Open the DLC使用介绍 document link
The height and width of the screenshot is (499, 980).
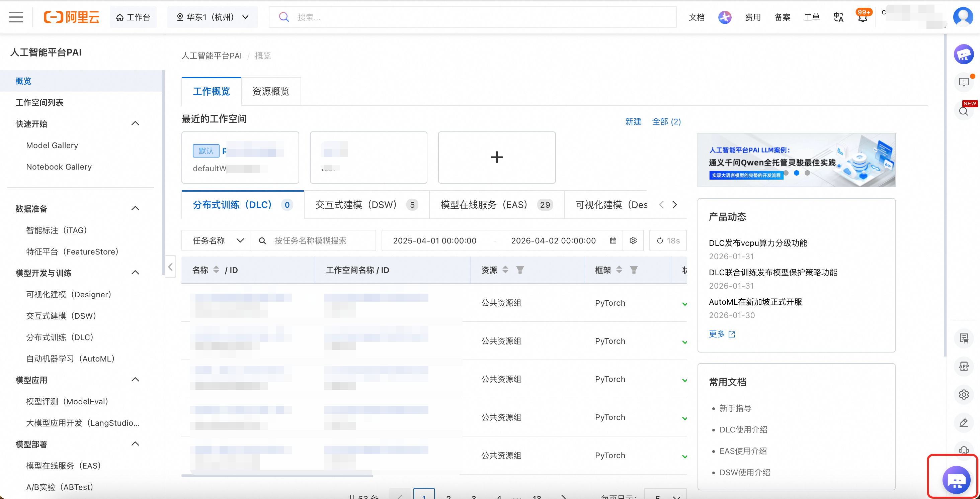[x=743, y=429]
